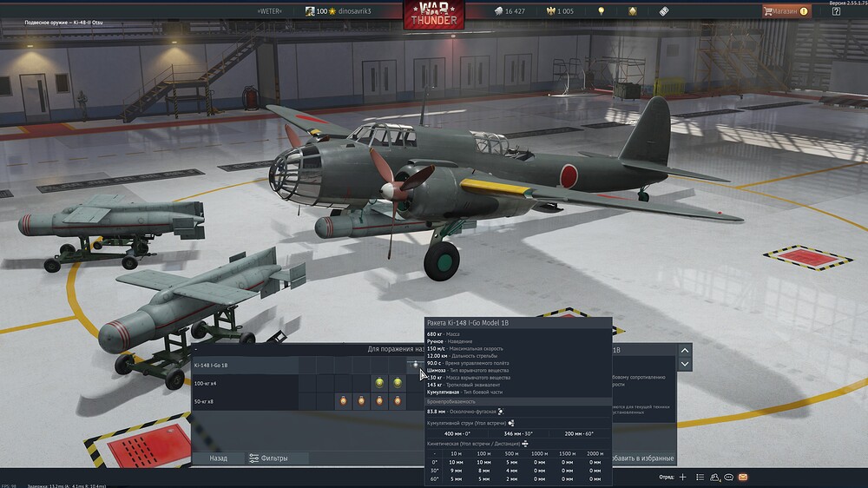Open the chat speech bubble icon
The width and height of the screenshot is (868, 488).
[728, 477]
